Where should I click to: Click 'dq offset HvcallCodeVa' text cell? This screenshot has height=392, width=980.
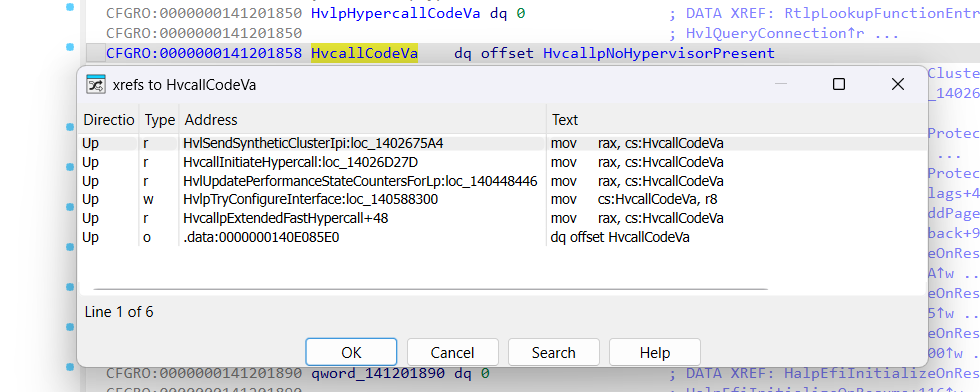coord(620,237)
